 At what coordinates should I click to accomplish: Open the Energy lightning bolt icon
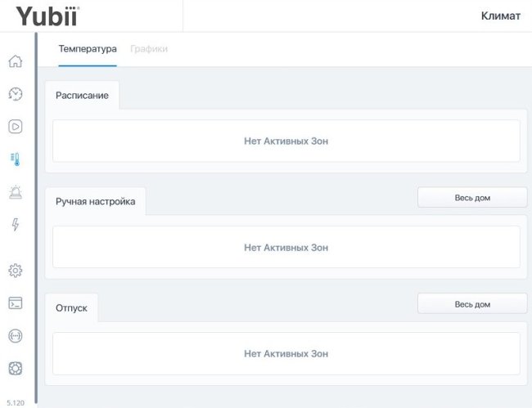click(15, 224)
